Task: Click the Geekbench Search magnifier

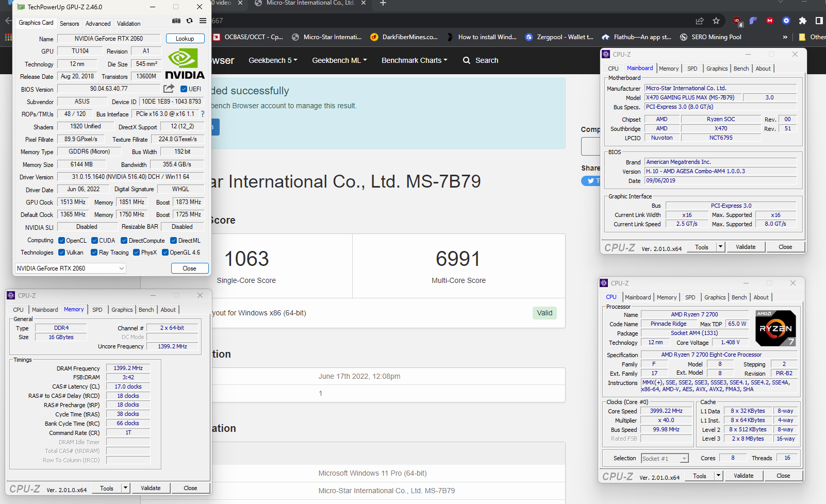Action: coord(467,60)
